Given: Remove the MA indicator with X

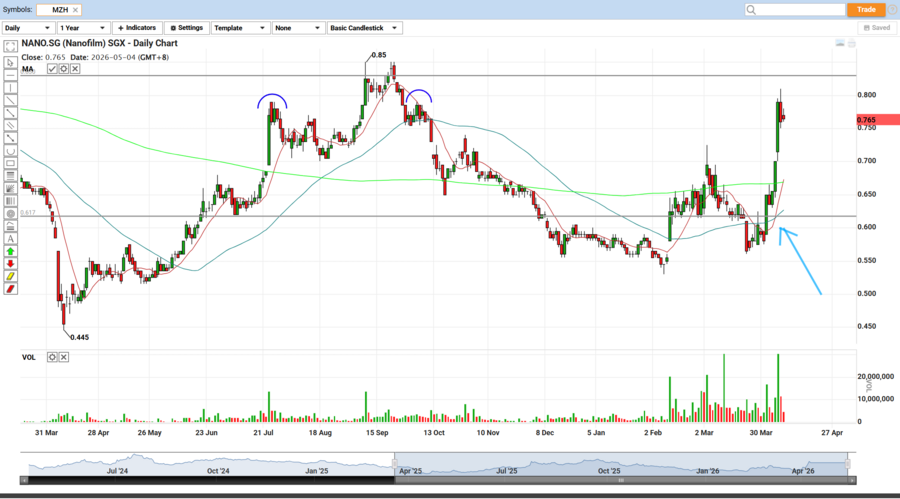Looking at the screenshot, I should coord(75,69).
